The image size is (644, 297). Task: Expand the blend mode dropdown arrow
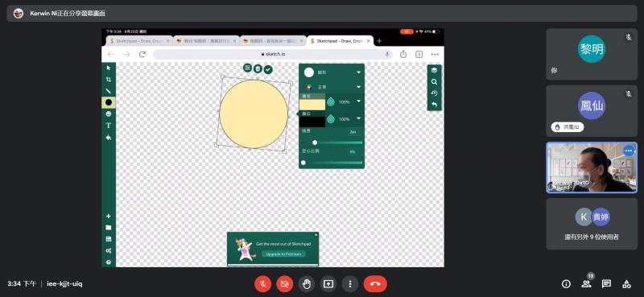pyautogui.click(x=358, y=87)
